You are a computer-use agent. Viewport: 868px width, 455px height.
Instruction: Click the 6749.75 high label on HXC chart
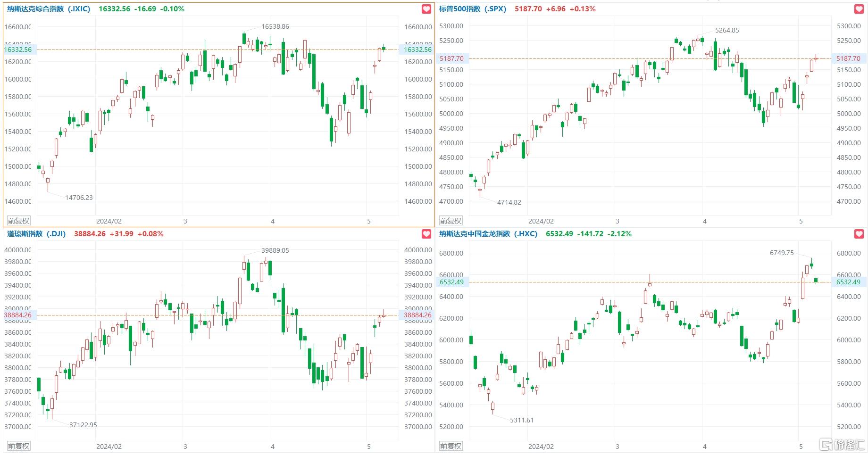(x=782, y=253)
